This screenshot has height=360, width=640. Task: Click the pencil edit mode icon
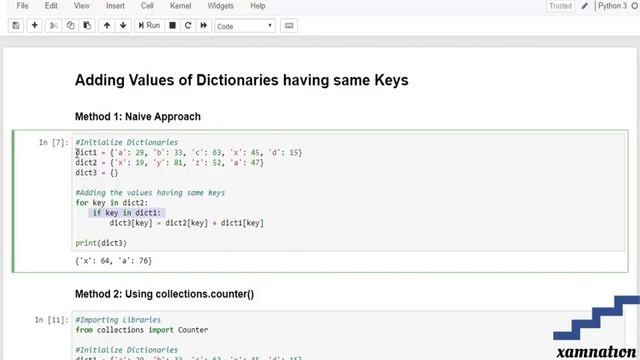(x=585, y=6)
